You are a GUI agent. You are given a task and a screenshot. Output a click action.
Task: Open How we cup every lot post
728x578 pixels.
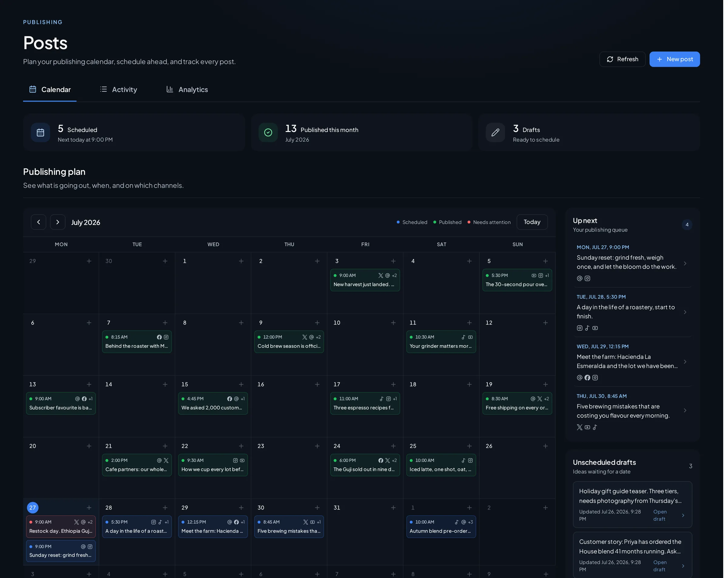coord(213,465)
